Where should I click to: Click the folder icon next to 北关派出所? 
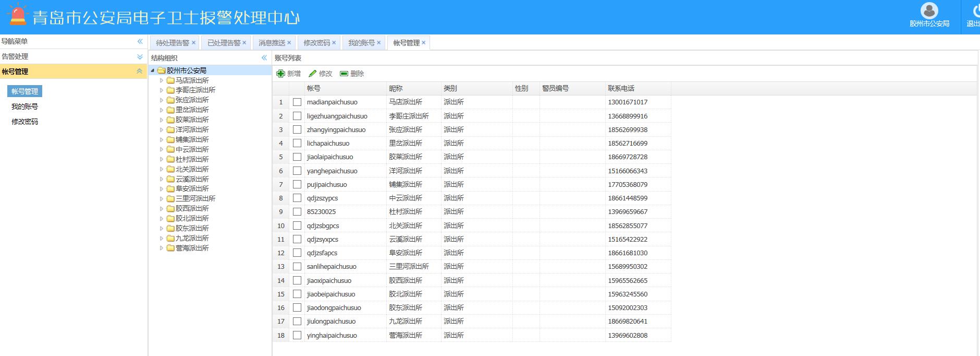point(170,170)
